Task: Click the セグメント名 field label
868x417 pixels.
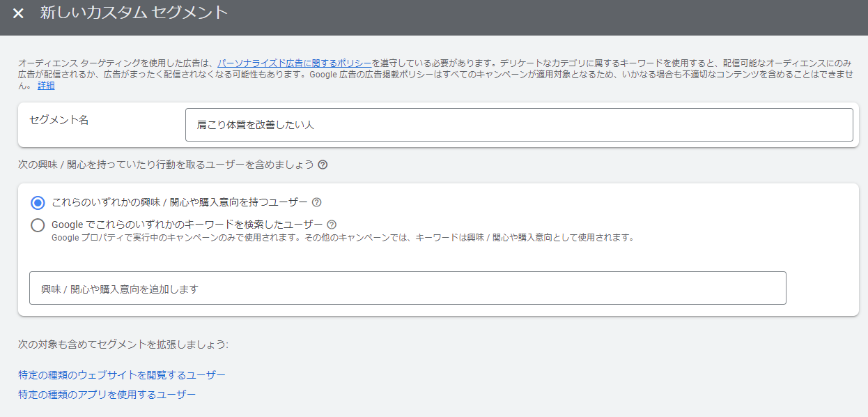Action: (x=59, y=120)
